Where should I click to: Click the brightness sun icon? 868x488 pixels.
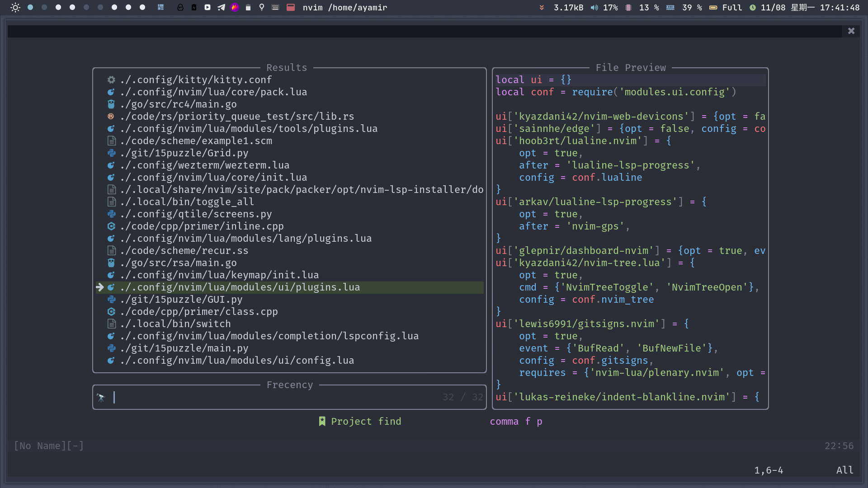point(15,7)
